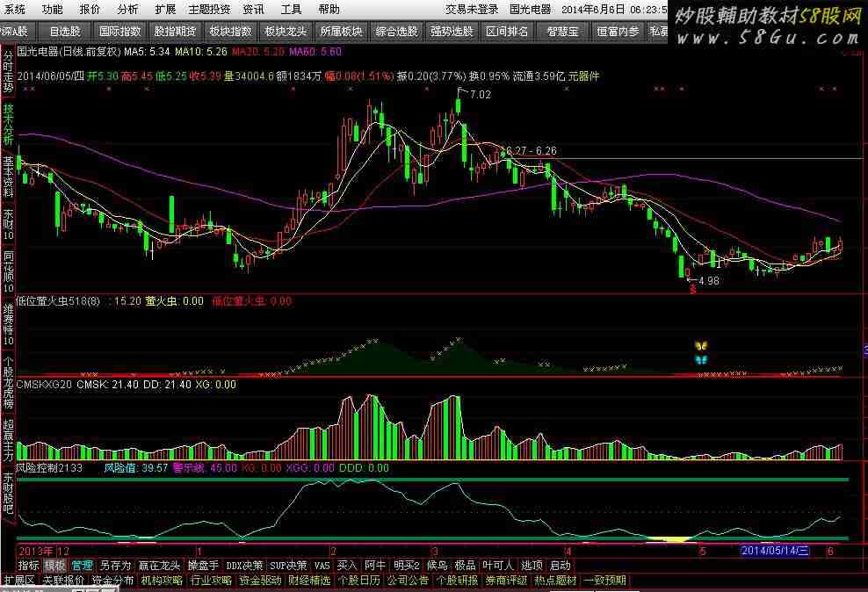868x592 pixels.
Task: Select the 技术分析 side tab
Action: [8, 124]
